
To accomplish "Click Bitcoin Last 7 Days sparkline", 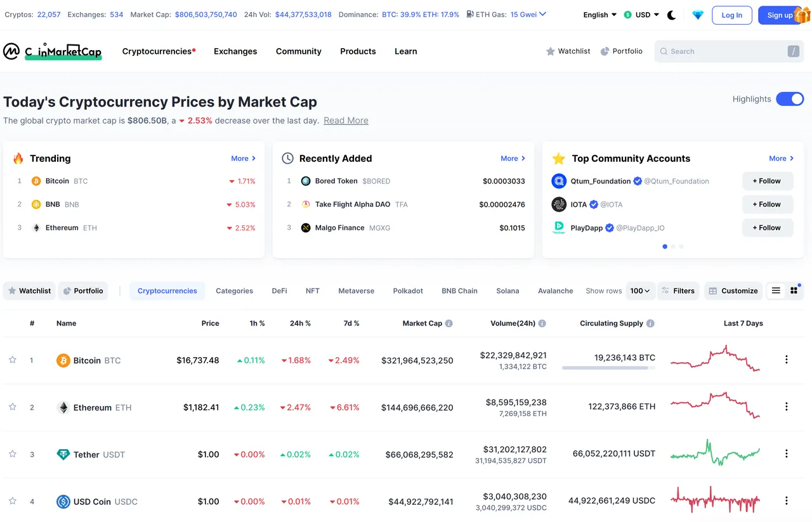I will tap(715, 359).
